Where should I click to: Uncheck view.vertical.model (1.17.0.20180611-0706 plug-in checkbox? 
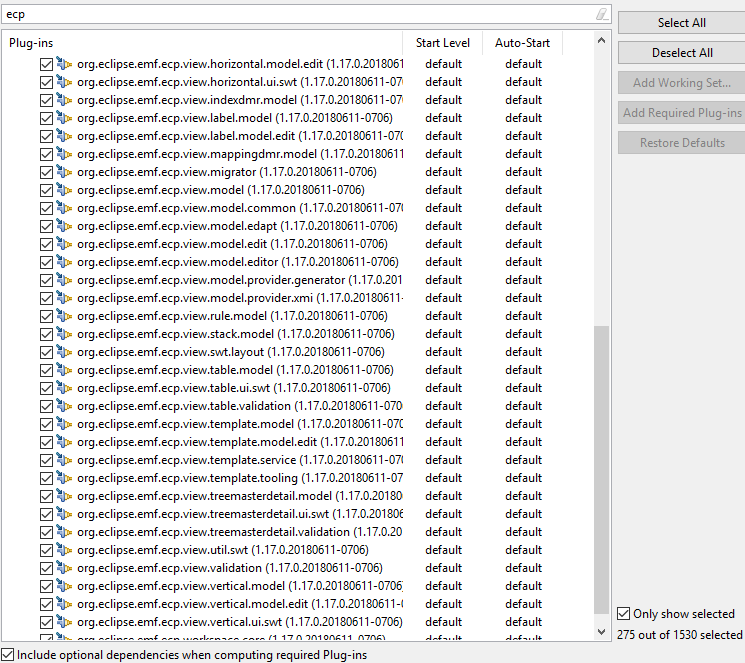(47, 586)
